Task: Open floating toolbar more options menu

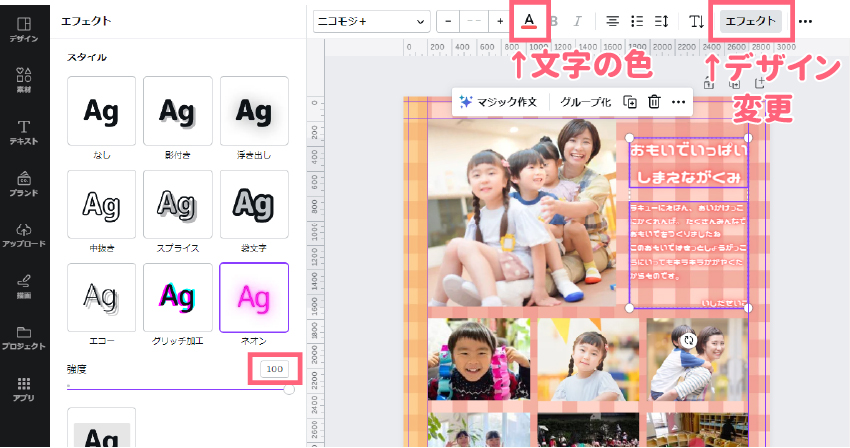Action: (679, 101)
